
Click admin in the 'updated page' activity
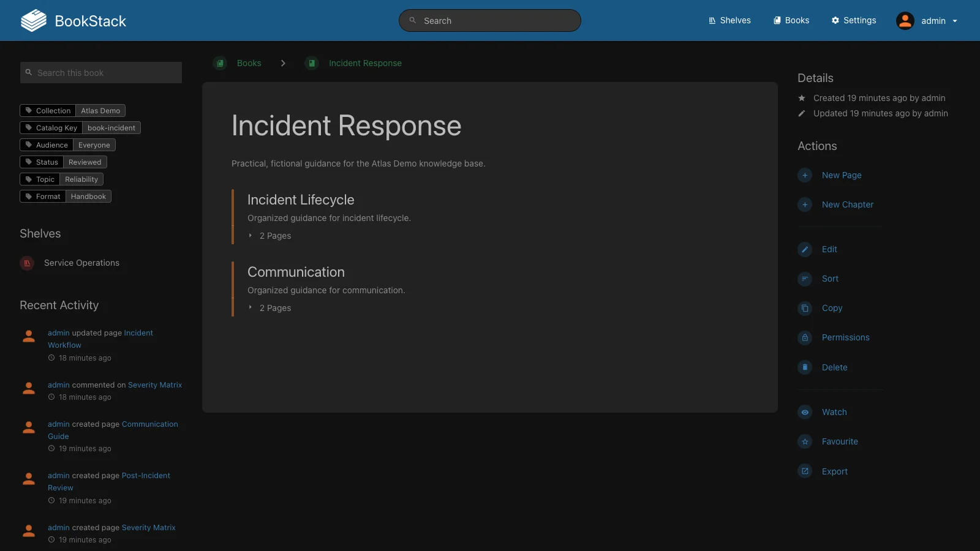pos(59,333)
